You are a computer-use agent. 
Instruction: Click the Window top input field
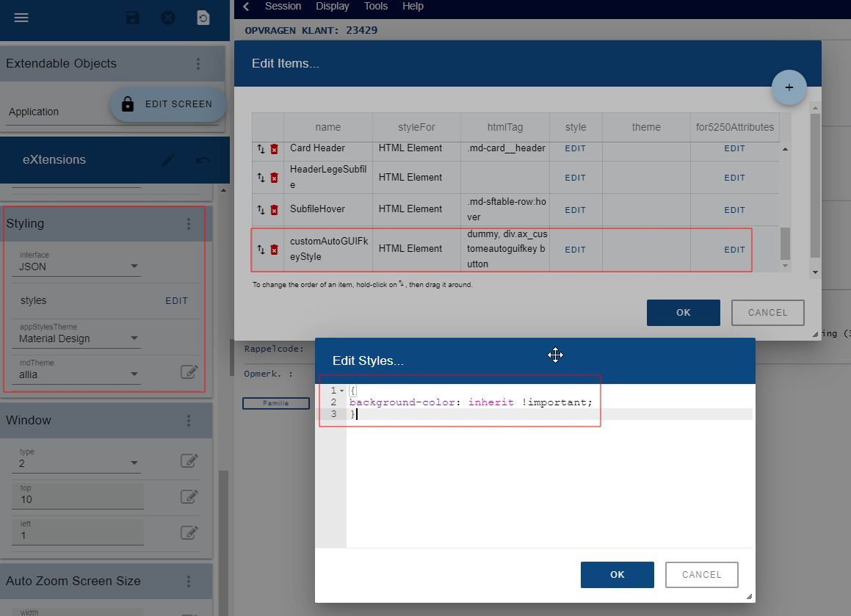click(x=77, y=499)
